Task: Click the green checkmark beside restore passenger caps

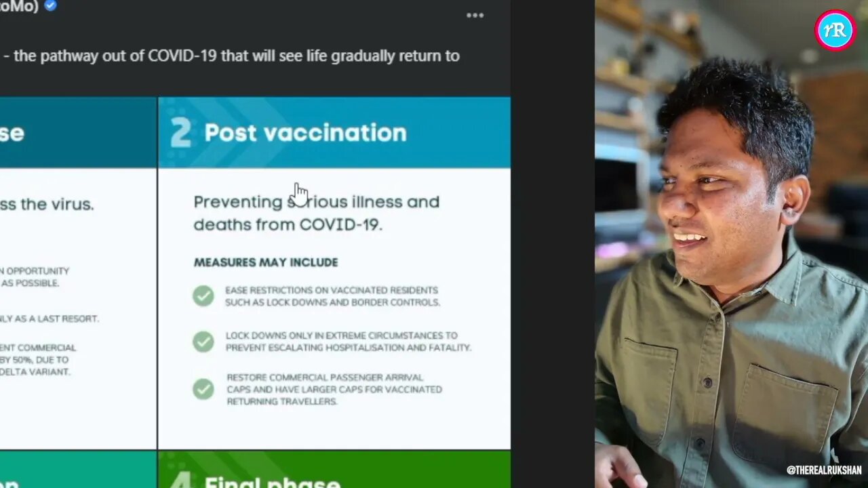Action: point(203,388)
